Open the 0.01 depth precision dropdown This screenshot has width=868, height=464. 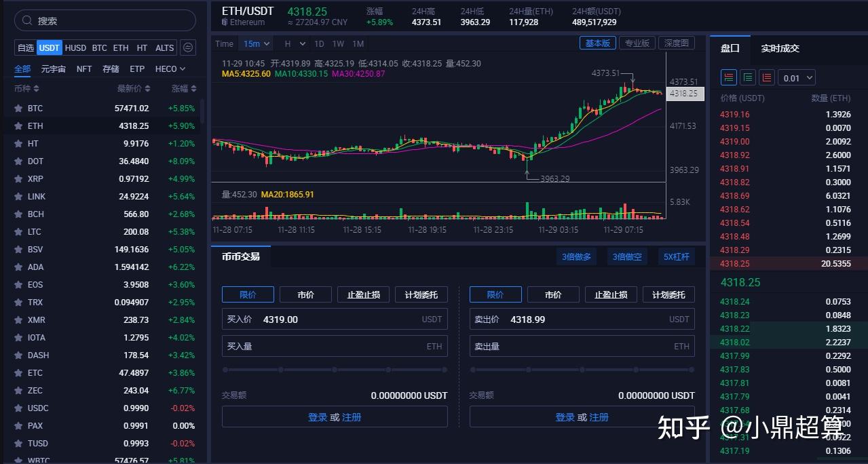(796, 77)
